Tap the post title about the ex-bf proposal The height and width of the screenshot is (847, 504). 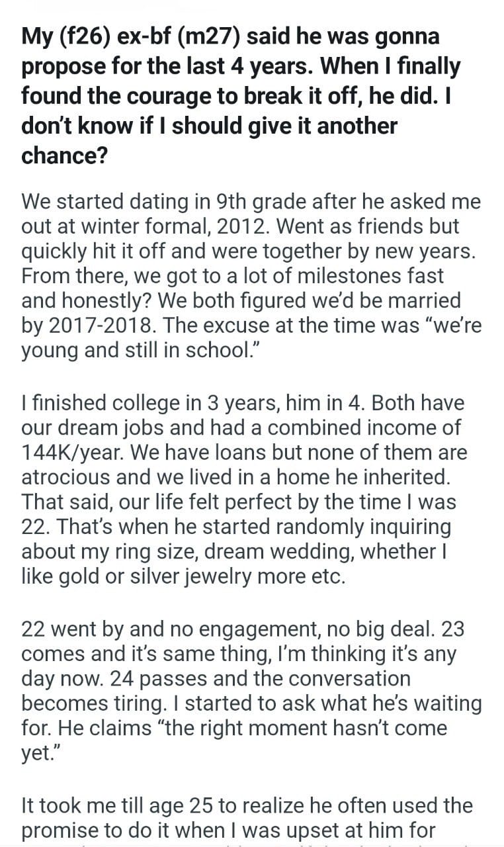[242, 95]
